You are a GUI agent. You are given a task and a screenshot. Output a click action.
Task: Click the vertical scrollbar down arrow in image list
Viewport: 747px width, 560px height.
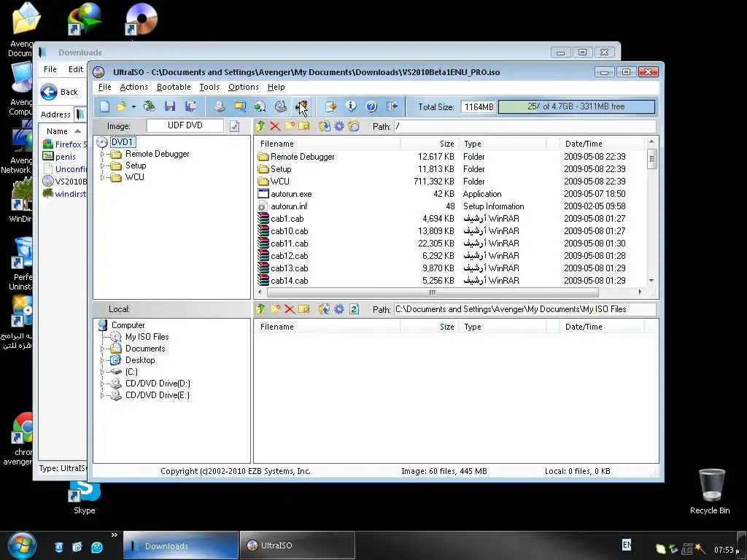[651, 281]
